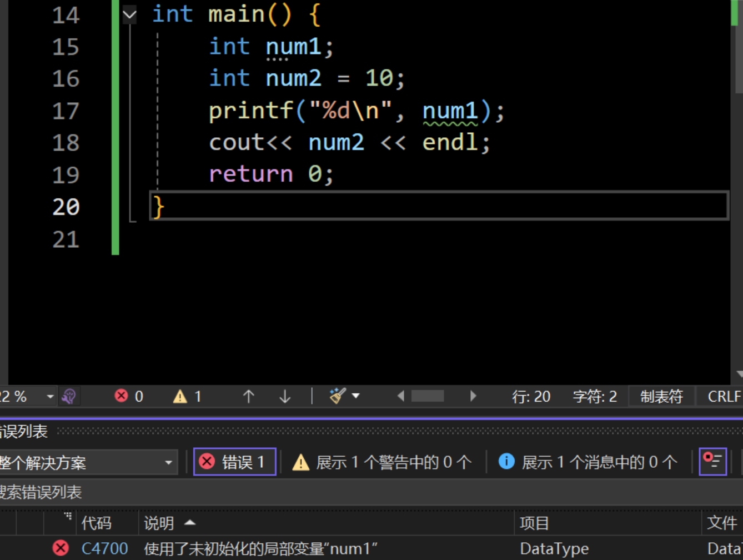Sort by the 说明 column header

327,523
